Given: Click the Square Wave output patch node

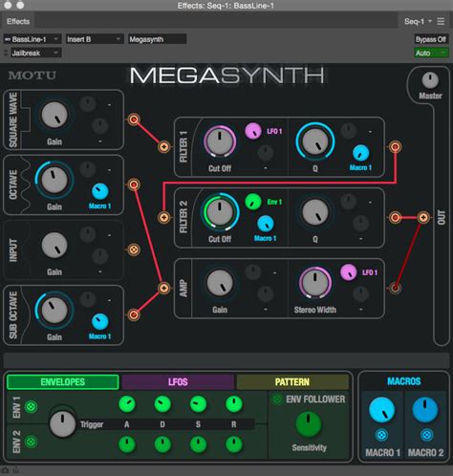Looking at the screenshot, I should 134,119.
